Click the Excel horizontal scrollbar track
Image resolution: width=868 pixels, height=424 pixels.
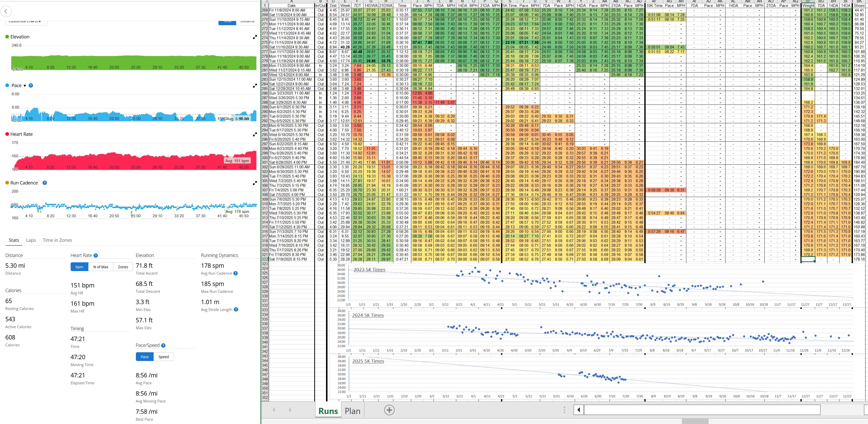click(x=702, y=410)
